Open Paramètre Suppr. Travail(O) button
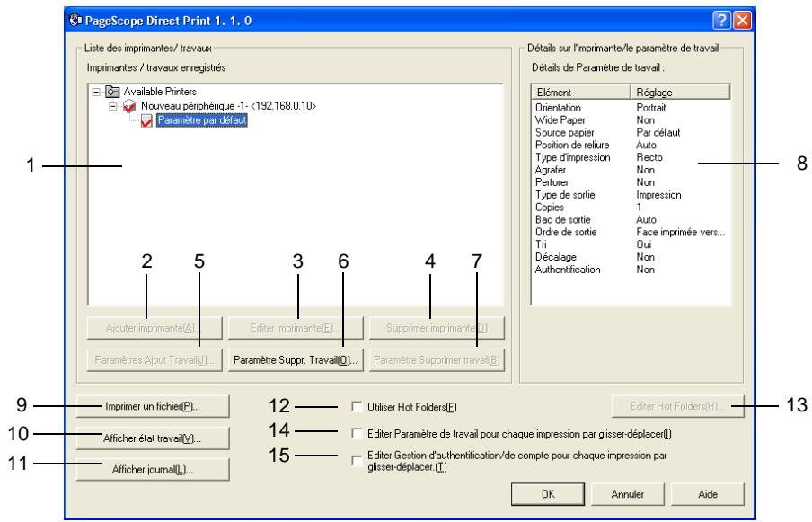This screenshot has height=522, width=812. (x=296, y=360)
